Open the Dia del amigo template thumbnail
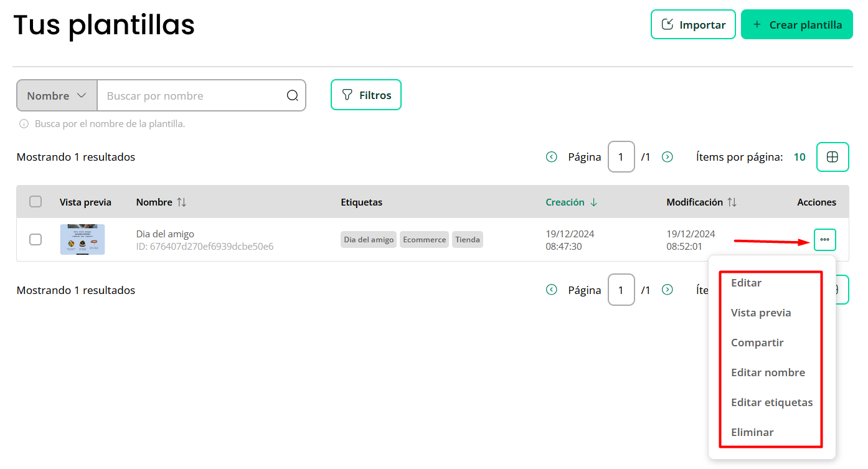Viewport: 868px width, 469px height. coord(82,239)
